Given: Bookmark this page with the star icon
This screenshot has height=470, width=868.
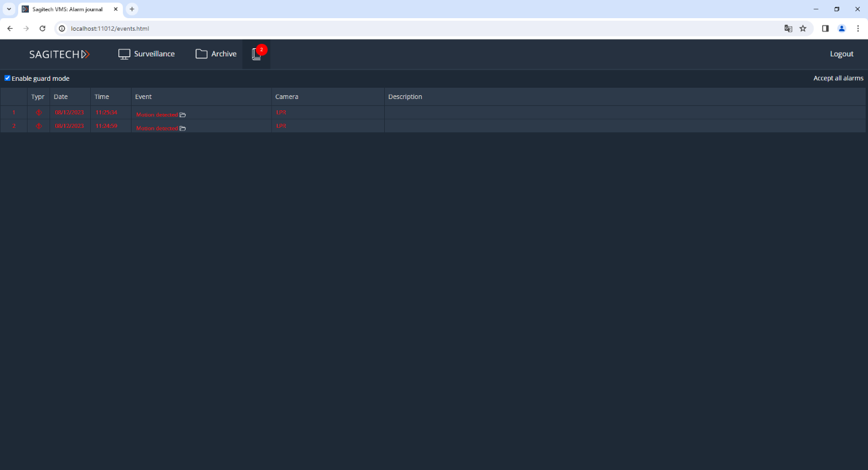Looking at the screenshot, I should click(x=803, y=28).
